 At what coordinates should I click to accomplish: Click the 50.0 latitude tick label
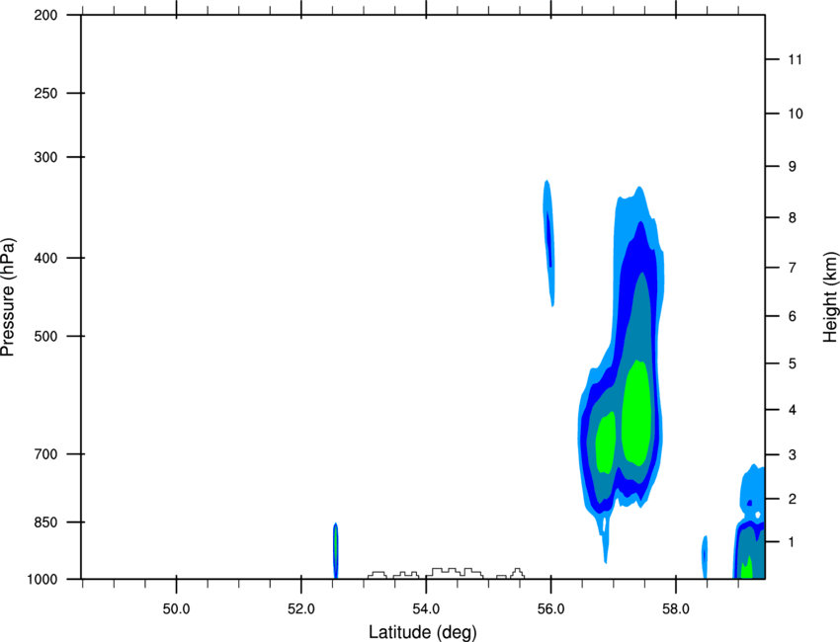click(176, 609)
